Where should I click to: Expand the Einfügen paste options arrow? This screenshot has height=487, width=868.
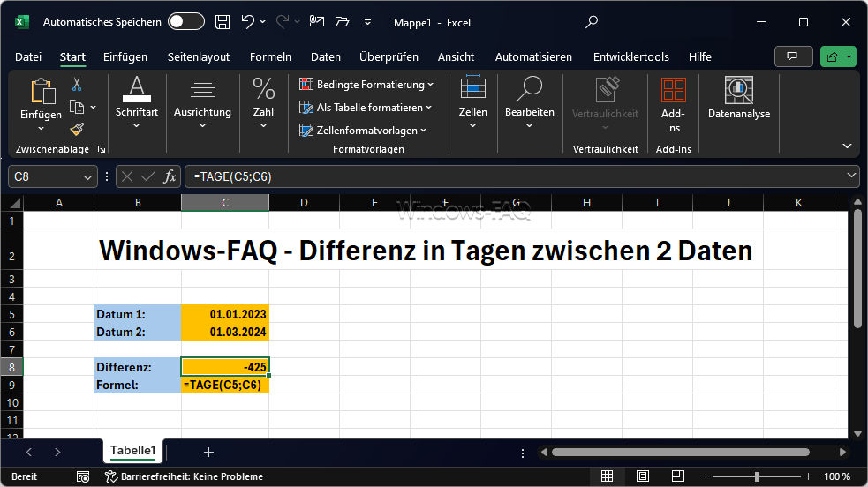point(41,128)
